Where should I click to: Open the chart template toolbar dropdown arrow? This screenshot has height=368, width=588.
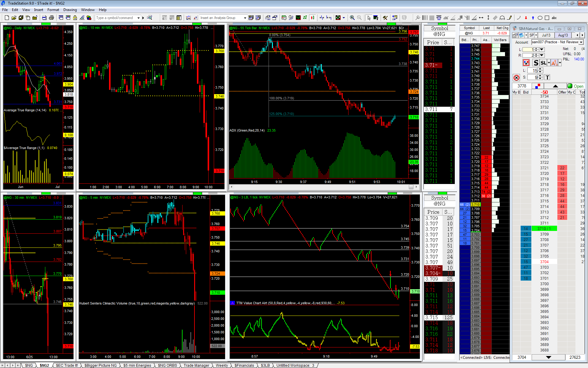coord(344,18)
